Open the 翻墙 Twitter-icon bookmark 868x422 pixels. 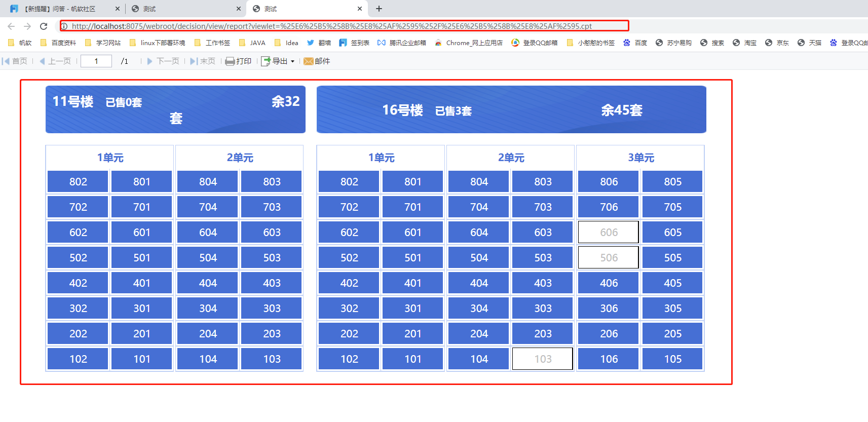tap(319, 43)
